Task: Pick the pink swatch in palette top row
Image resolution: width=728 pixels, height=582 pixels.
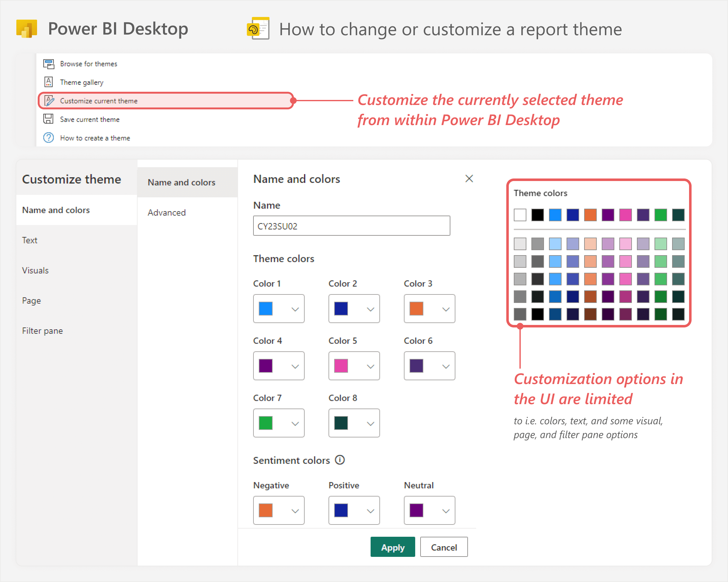Action: (625, 215)
